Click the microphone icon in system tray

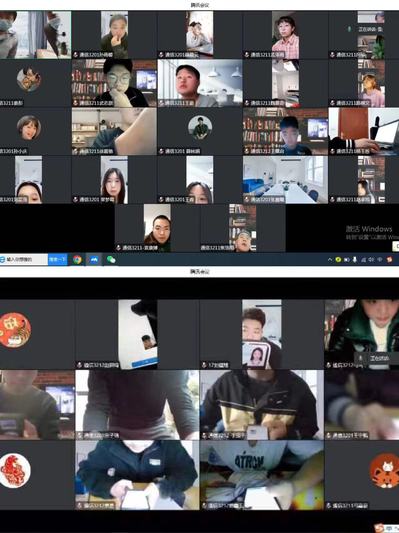pyautogui.click(x=354, y=260)
